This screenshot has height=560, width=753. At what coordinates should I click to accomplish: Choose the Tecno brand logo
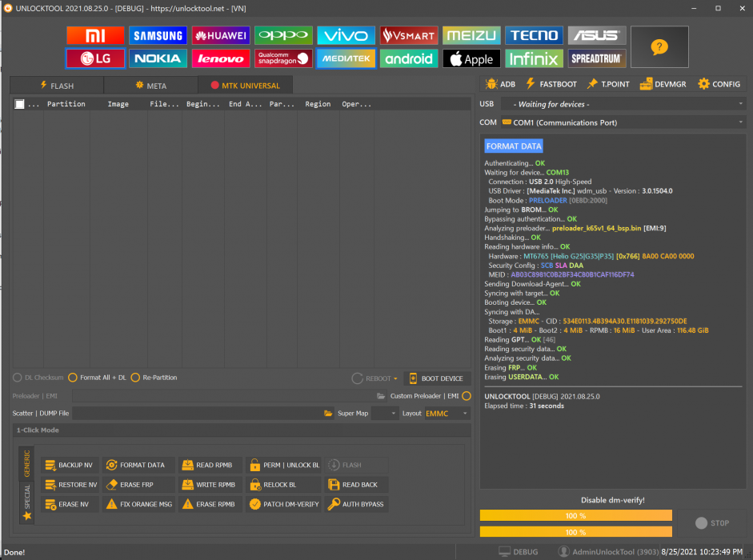(x=534, y=35)
